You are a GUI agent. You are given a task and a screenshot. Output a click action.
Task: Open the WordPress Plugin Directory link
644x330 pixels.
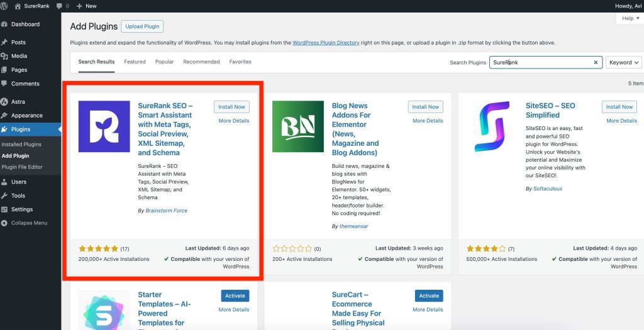[326, 43]
